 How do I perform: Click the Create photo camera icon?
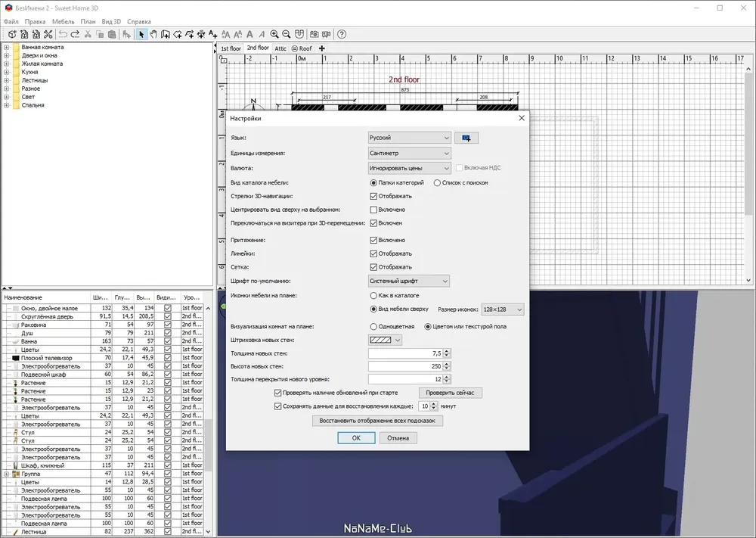(314, 34)
